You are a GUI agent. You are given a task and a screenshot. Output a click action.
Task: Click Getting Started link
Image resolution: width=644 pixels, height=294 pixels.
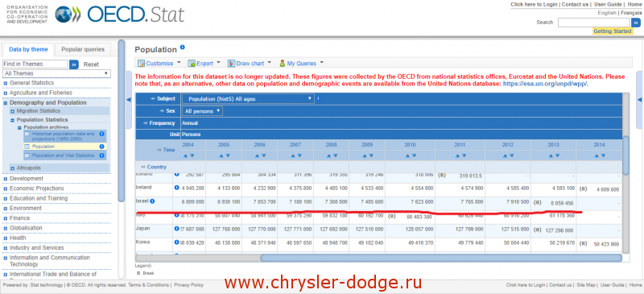613,31
